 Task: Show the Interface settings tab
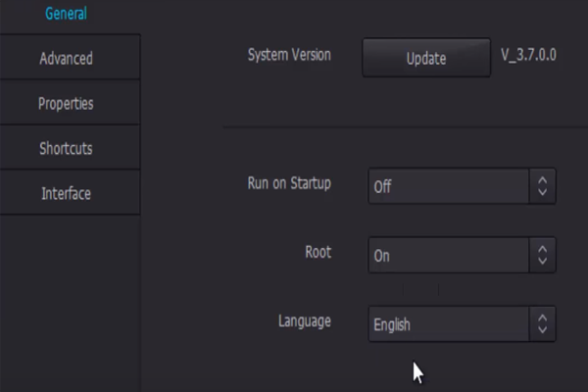pyautogui.click(x=67, y=193)
